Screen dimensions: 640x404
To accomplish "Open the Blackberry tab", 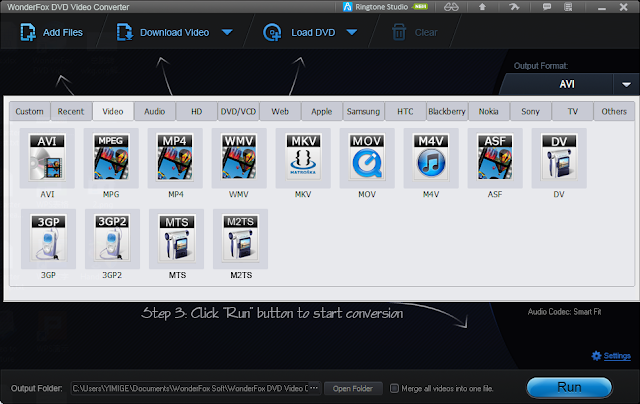I will [x=447, y=111].
